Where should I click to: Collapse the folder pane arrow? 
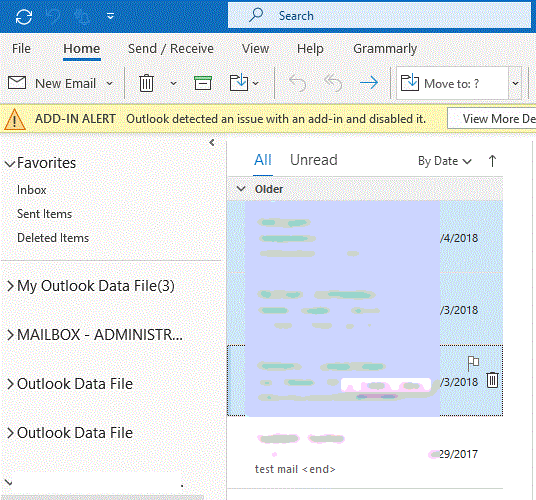[x=212, y=143]
